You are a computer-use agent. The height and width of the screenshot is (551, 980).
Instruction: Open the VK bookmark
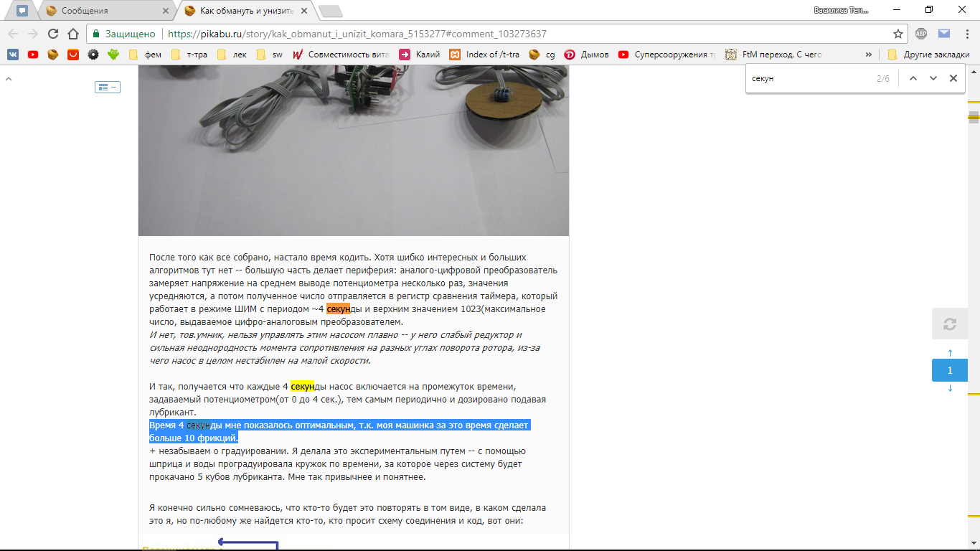(13, 55)
